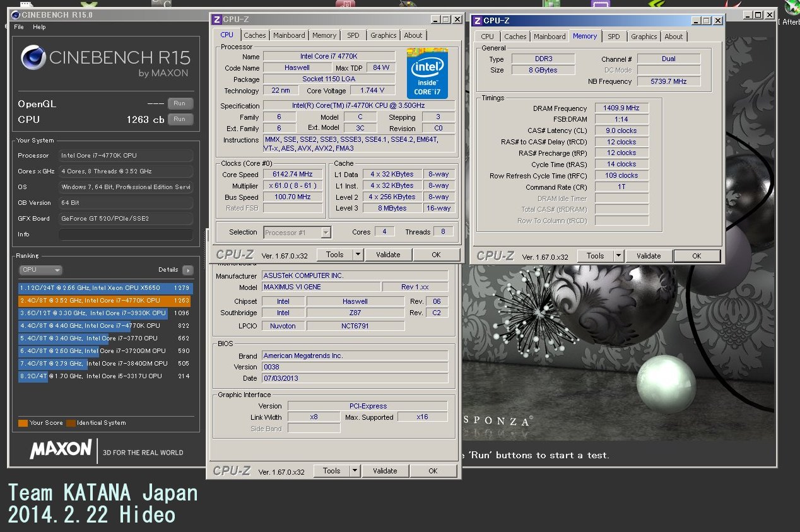The width and height of the screenshot is (800, 532).
Task: Click OK in bottom Mainboard CPU-Z window
Action: (x=433, y=471)
